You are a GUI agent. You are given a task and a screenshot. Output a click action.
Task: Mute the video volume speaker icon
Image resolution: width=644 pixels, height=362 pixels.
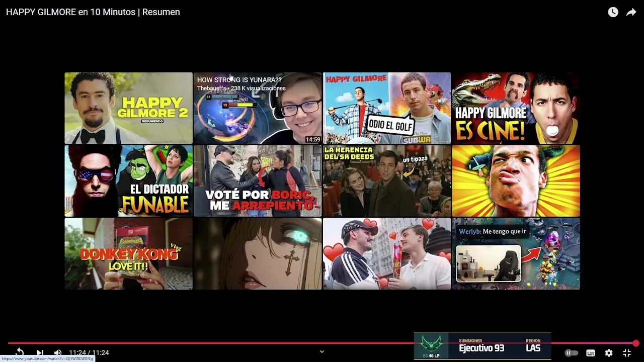(x=58, y=352)
